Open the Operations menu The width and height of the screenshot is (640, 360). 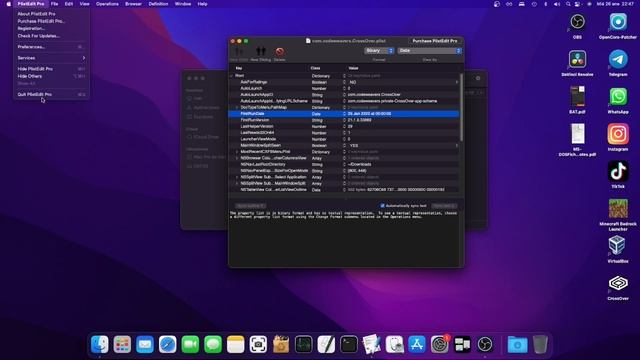[107, 4]
